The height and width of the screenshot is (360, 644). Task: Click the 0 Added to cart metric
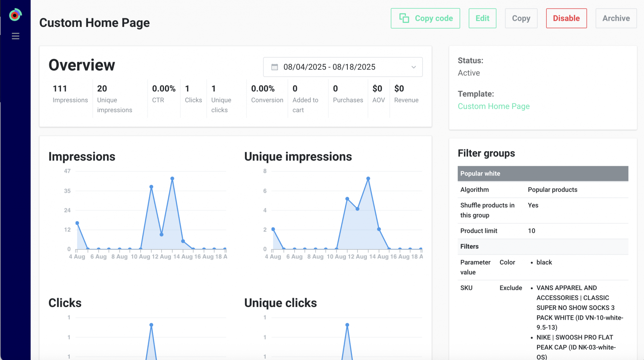[x=305, y=99]
